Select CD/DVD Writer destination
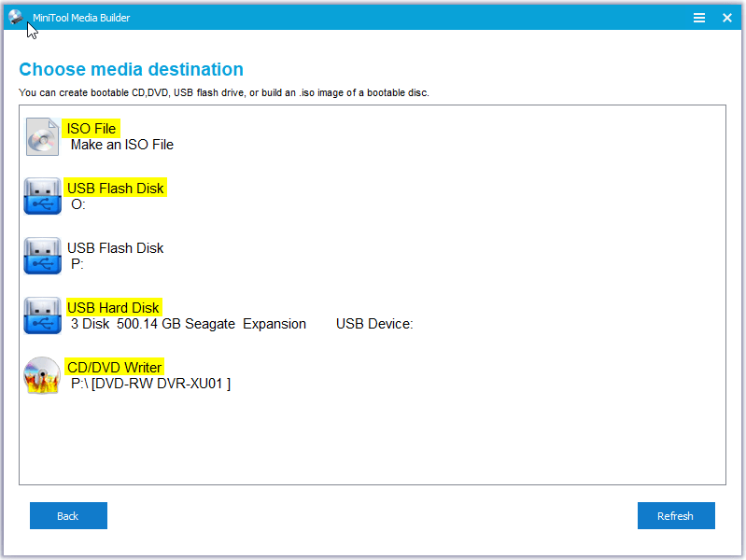Image resolution: width=746 pixels, height=560 pixels. [x=115, y=368]
